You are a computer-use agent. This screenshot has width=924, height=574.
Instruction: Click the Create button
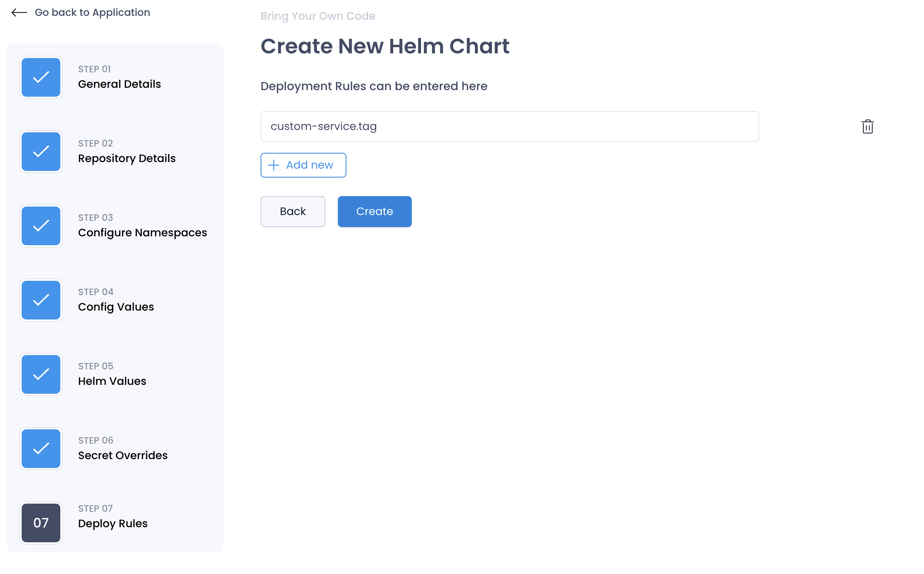375,212
